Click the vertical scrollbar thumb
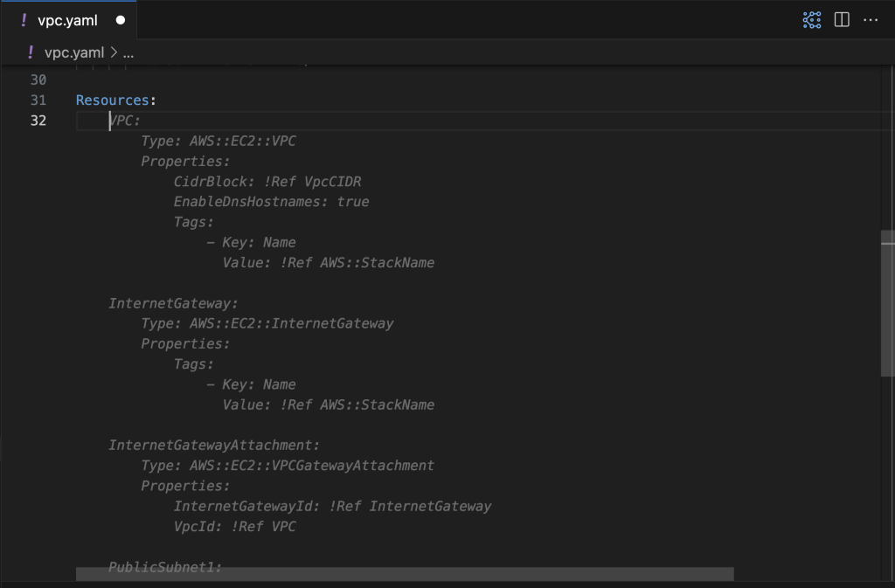895x588 pixels. click(x=888, y=303)
